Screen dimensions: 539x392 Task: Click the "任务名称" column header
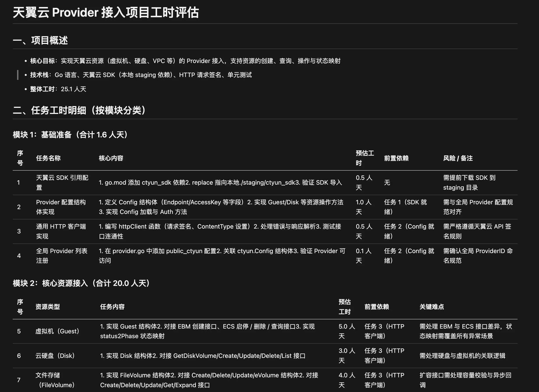pos(48,158)
